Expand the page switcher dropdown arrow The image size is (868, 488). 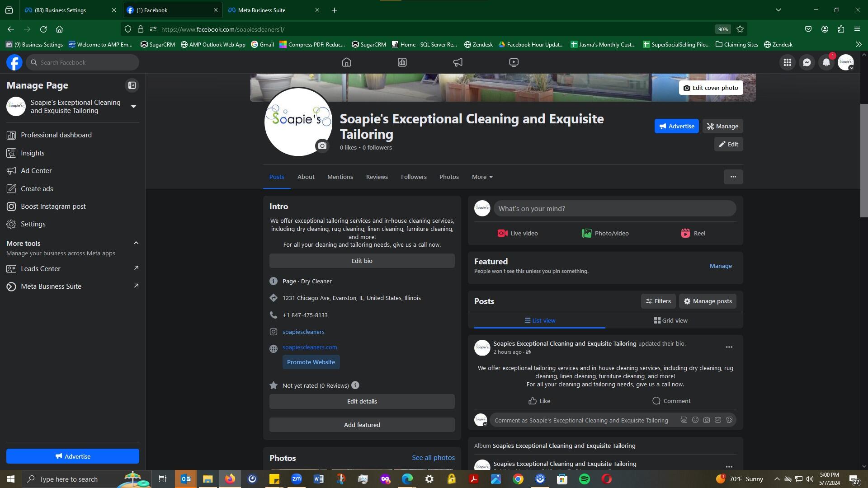point(133,106)
